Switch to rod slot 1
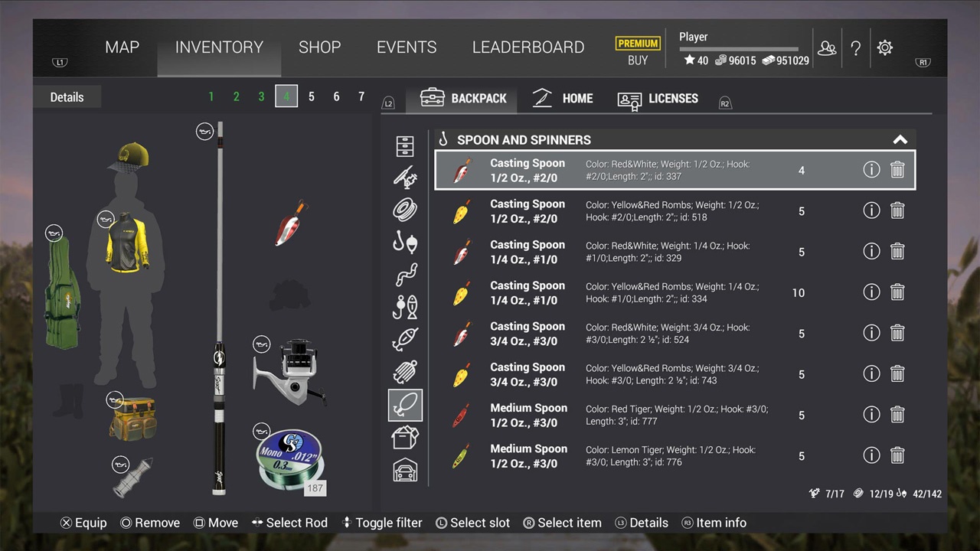Image resolution: width=980 pixels, height=551 pixels. 211,96
